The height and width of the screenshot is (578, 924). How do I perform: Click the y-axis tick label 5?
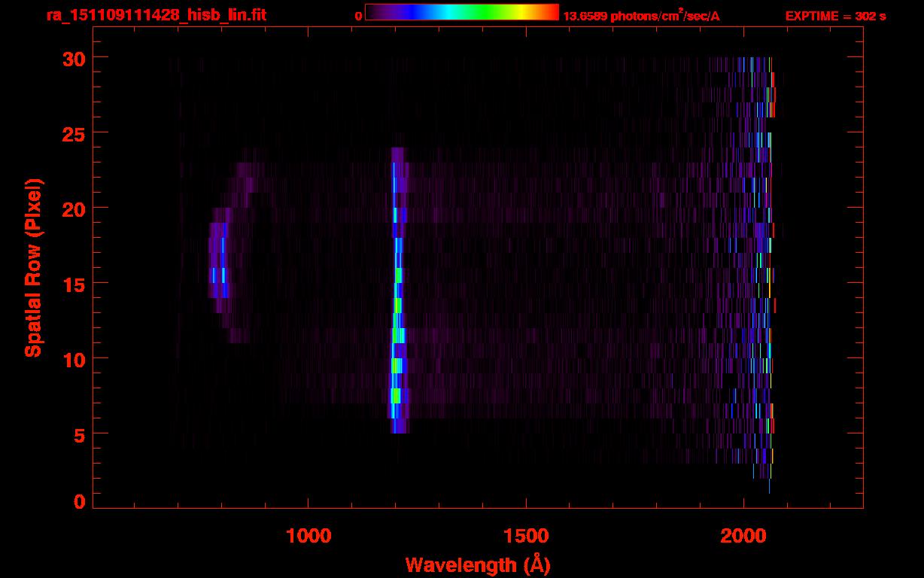point(78,434)
